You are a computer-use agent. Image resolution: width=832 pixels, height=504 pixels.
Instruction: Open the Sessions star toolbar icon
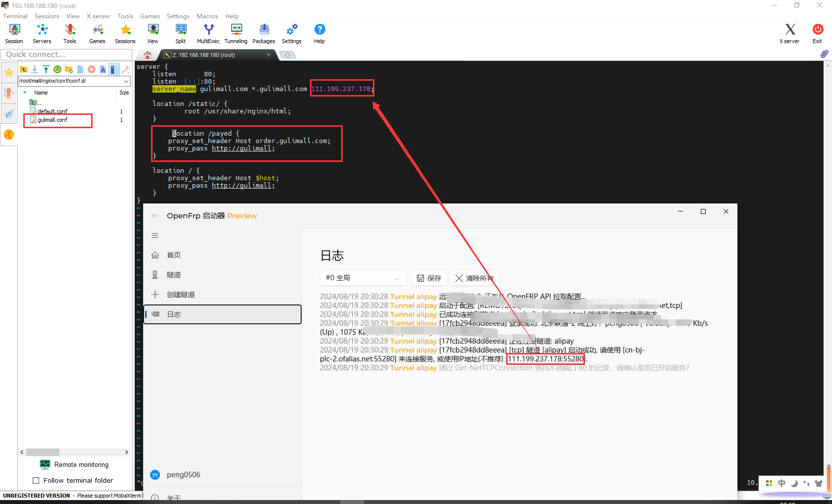(125, 34)
